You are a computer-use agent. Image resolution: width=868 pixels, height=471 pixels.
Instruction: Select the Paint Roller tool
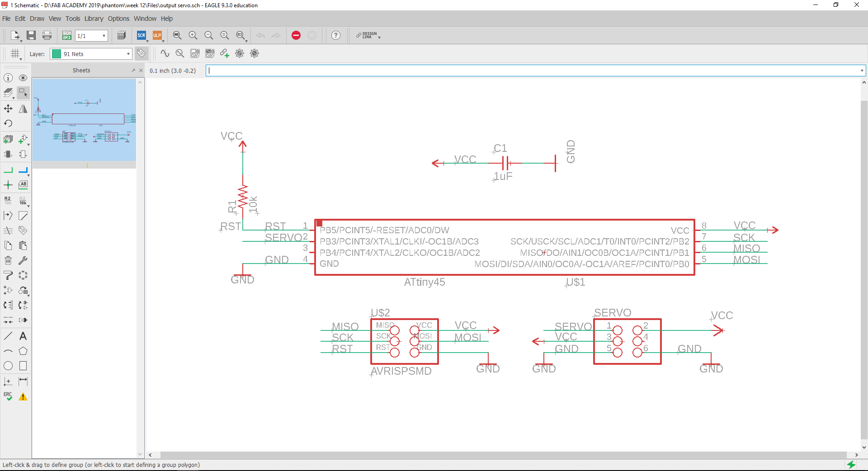[8, 275]
